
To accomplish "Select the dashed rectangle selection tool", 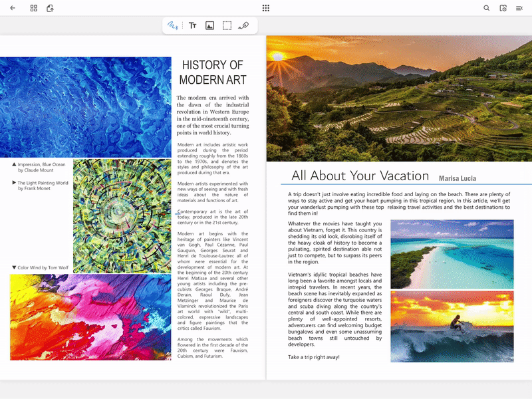I will click(x=227, y=25).
